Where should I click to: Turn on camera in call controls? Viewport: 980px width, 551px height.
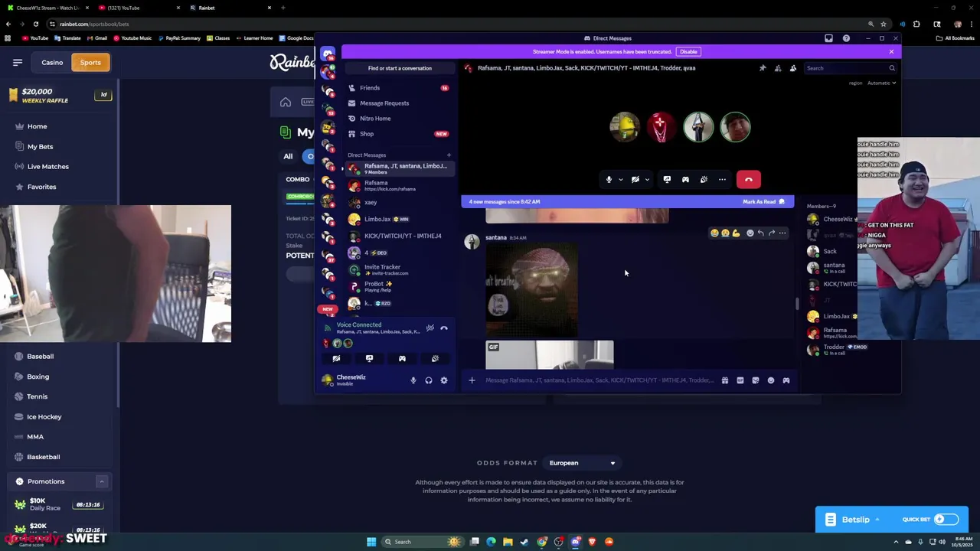(635, 179)
